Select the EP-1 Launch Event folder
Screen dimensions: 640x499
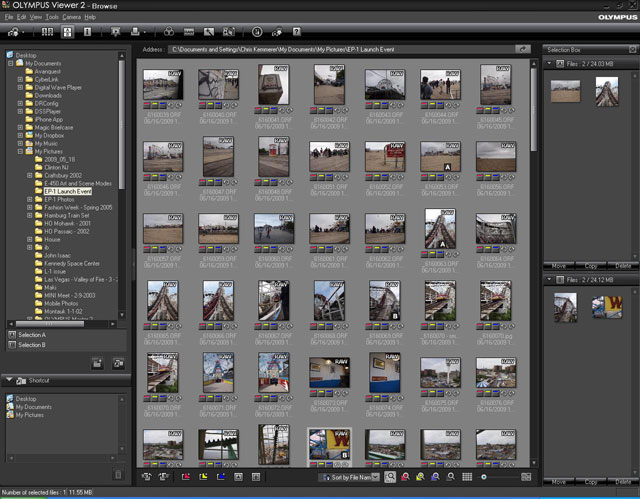[x=68, y=191]
